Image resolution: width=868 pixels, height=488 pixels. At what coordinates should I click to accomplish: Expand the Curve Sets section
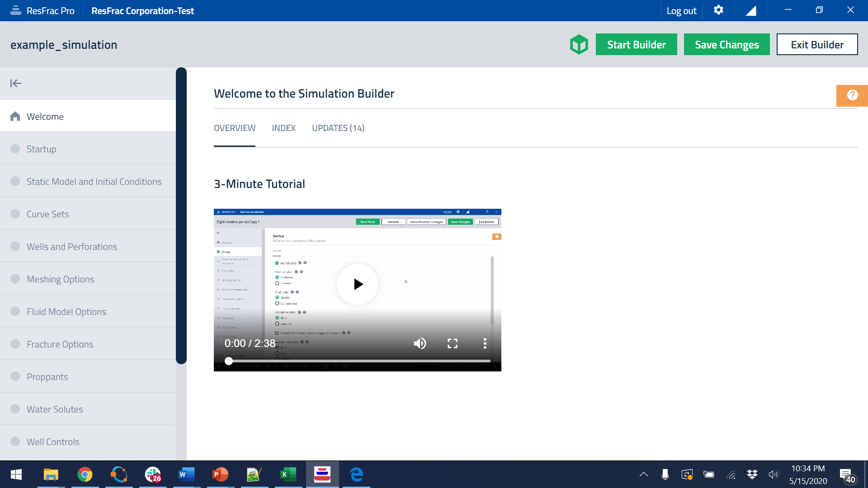[47, 213]
